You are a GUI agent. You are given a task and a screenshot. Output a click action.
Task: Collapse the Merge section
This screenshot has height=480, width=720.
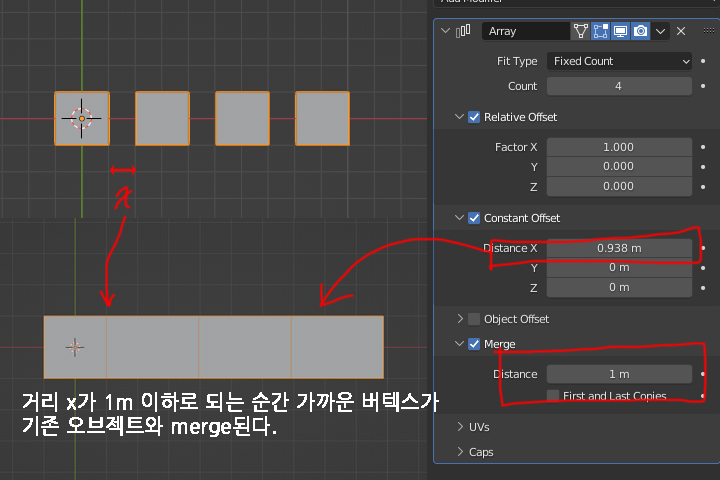[459, 344]
